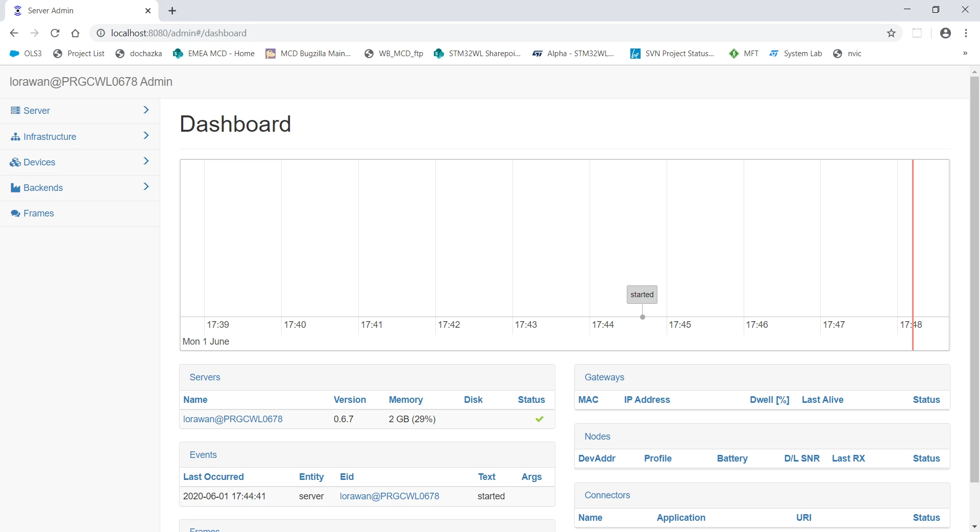
Task: Open the EMEA MCD - Home bookmark
Action: pyautogui.click(x=214, y=54)
